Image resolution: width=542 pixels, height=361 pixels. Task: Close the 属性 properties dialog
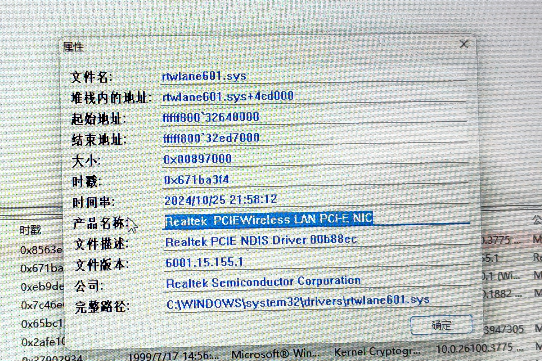pos(464,44)
